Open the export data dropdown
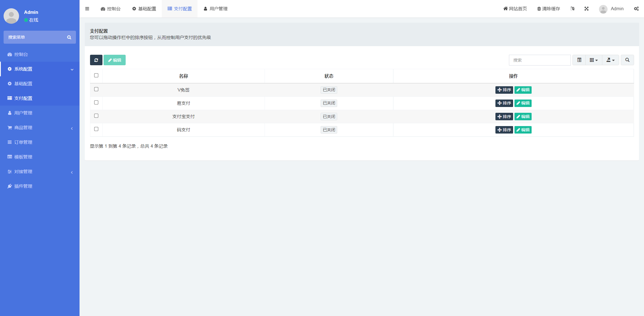644x316 pixels. point(610,60)
